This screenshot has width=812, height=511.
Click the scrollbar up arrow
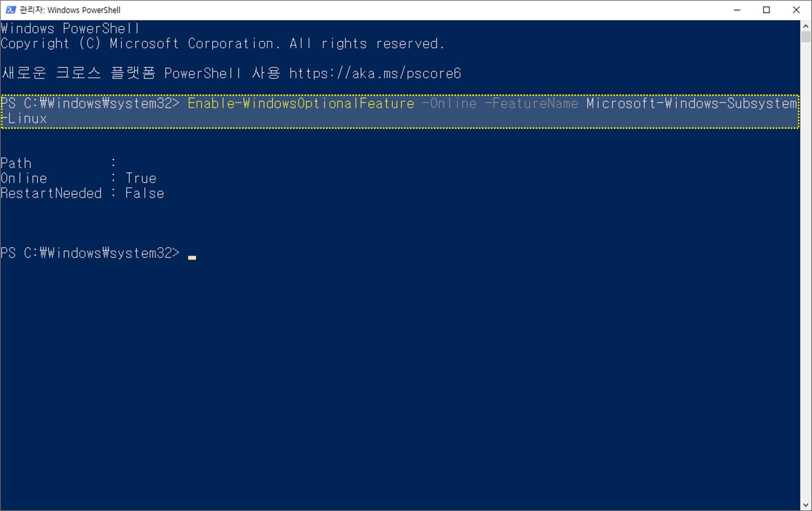[x=806, y=25]
